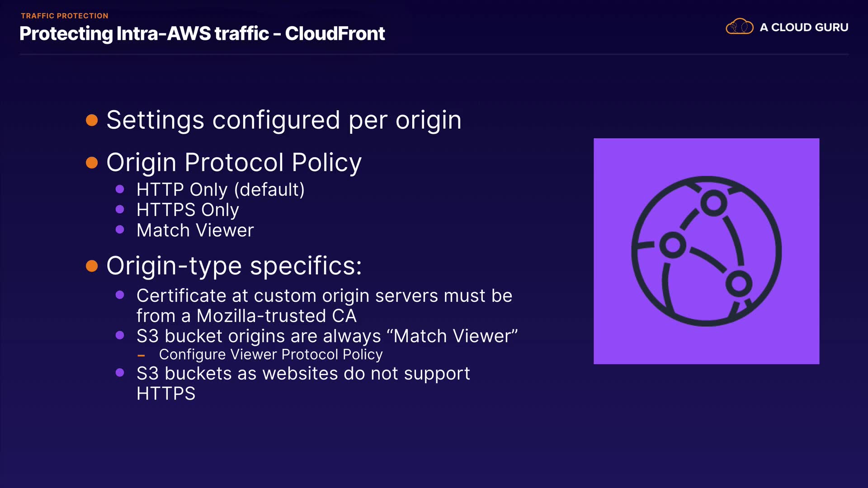Image resolution: width=868 pixels, height=488 pixels.
Task: Click the Origin-type specifics heading
Action: pyautogui.click(x=234, y=266)
